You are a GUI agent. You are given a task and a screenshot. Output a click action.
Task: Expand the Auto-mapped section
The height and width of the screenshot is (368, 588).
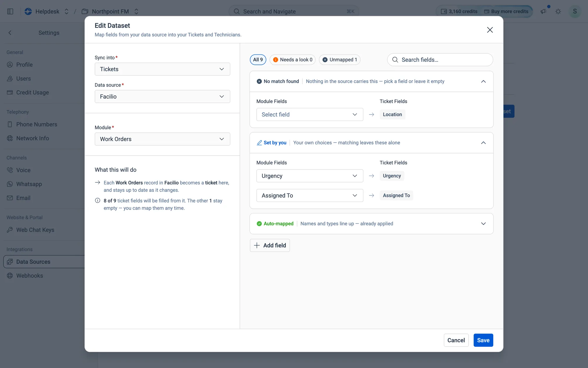click(x=483, y=224)
